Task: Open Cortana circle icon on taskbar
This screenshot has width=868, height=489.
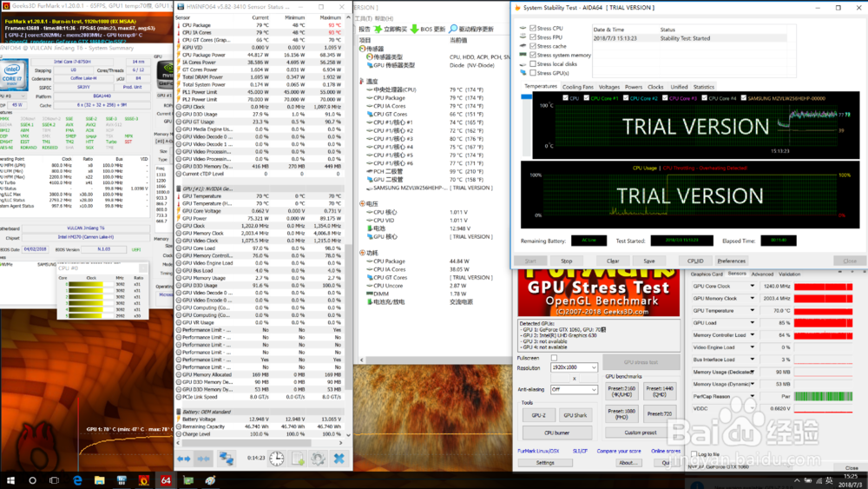Action: 32,480
